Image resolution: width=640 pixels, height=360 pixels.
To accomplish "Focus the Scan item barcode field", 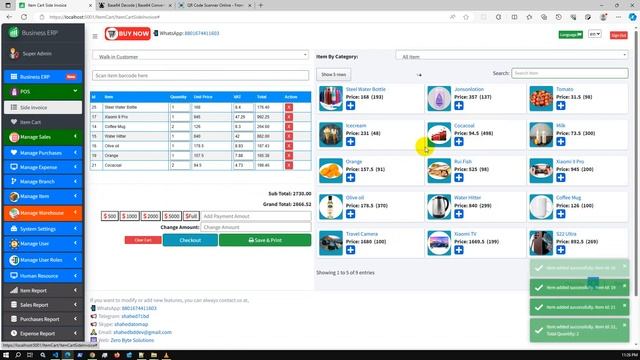I will coord(200,76).
